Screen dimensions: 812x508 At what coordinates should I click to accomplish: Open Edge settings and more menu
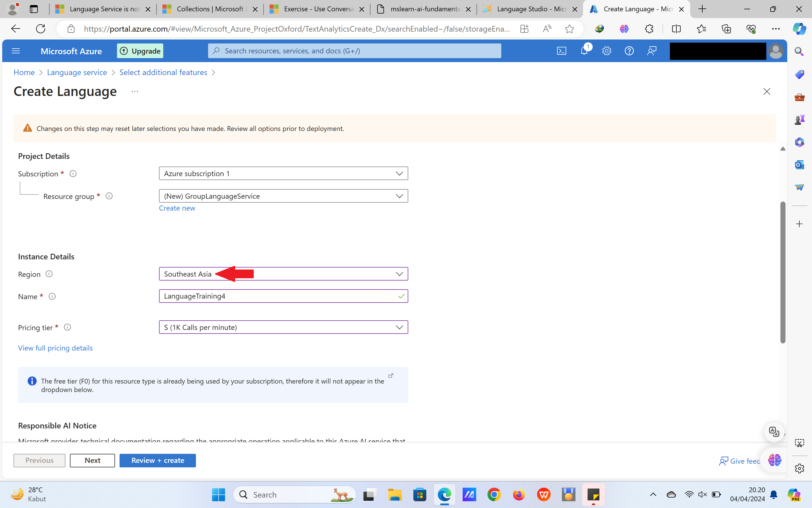click(x=776, y=29)
